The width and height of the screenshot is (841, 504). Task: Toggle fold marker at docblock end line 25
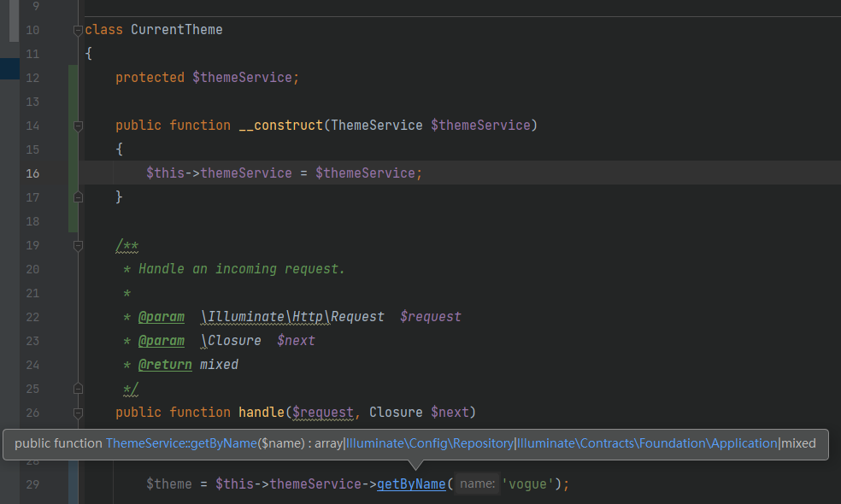point(78,389)
